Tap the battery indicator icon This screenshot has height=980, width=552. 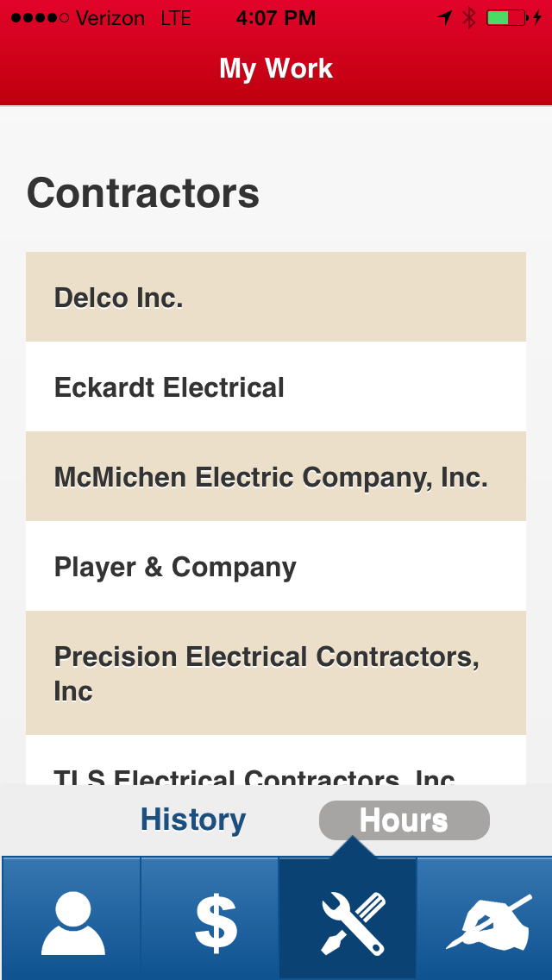point(506,17)
